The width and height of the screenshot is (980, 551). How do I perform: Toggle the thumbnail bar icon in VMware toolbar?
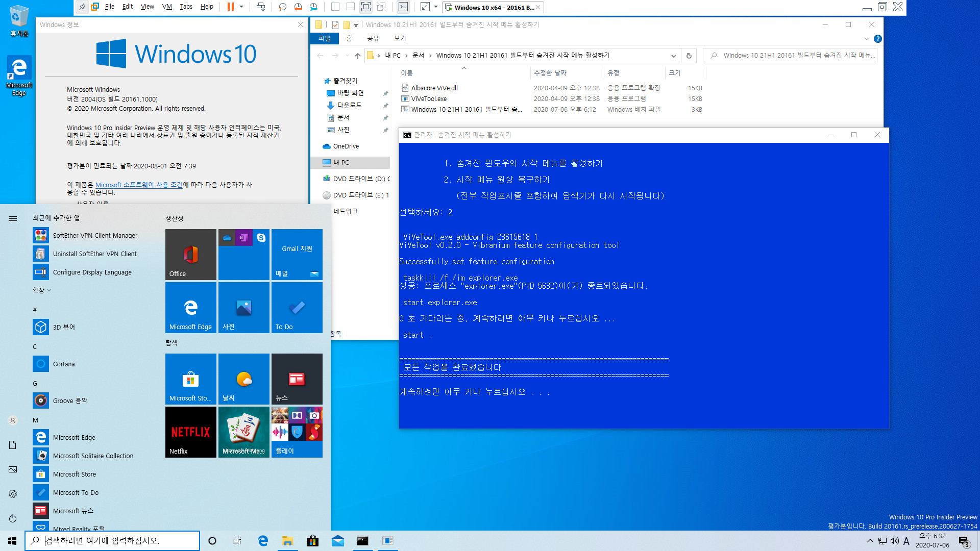click(x=351, y=7)
